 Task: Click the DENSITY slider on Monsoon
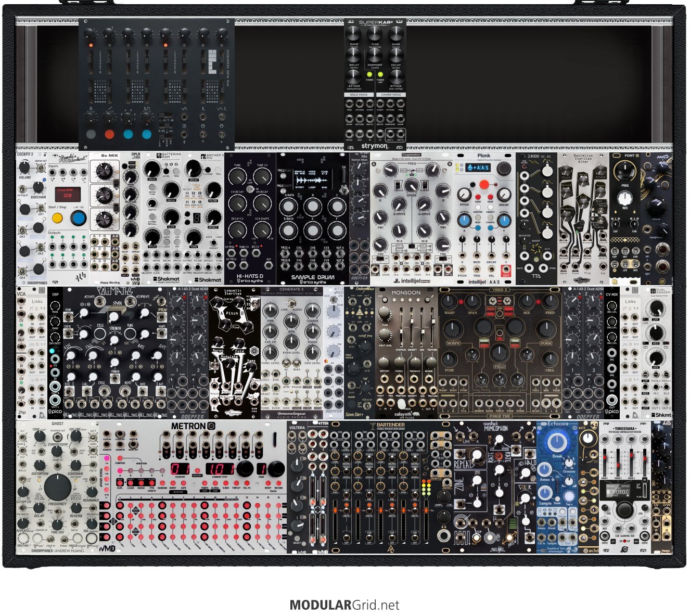coord(412,328)
